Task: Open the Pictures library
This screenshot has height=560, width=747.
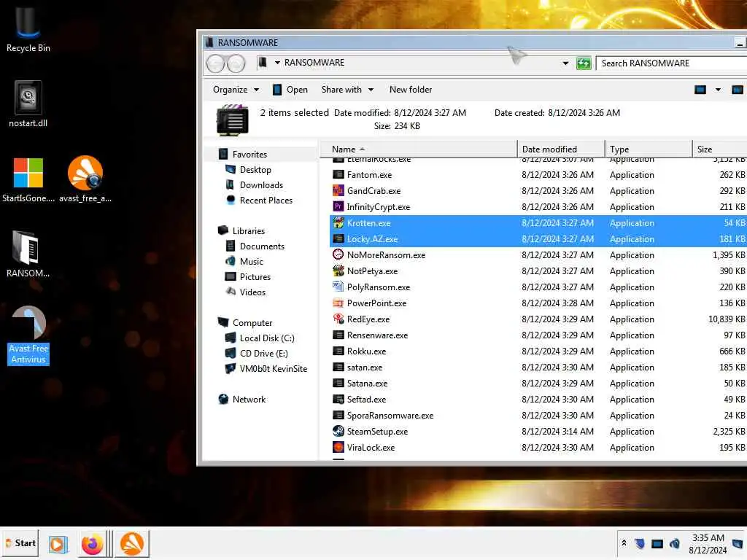Action: coord(248,276)
